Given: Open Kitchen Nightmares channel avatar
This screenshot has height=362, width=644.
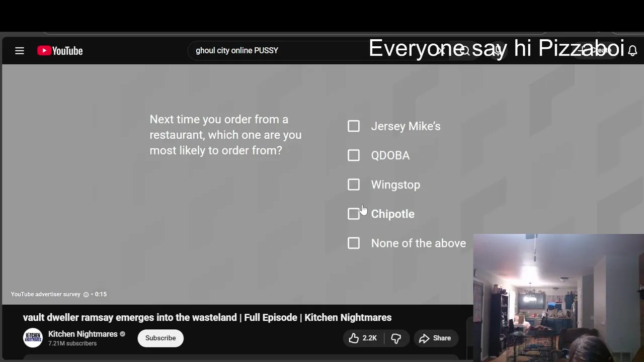Looking at the screenshot, I should (x=33, y=338).
